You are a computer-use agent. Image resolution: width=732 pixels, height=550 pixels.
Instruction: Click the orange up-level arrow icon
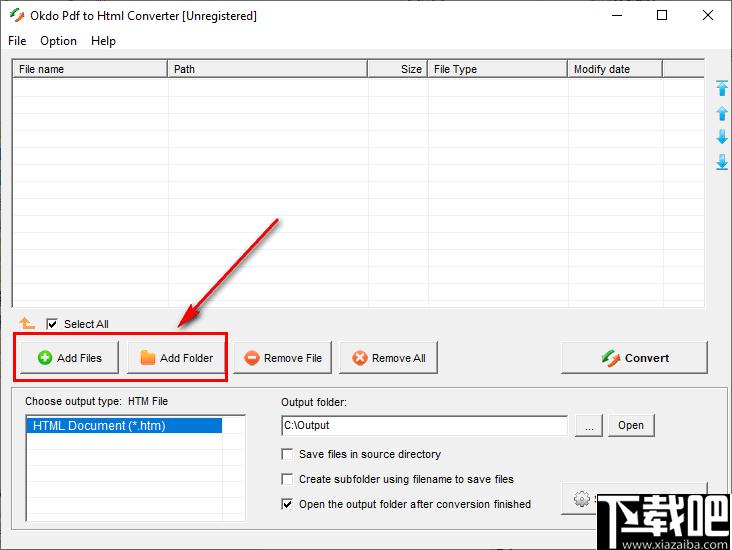(x=27, y=323)
